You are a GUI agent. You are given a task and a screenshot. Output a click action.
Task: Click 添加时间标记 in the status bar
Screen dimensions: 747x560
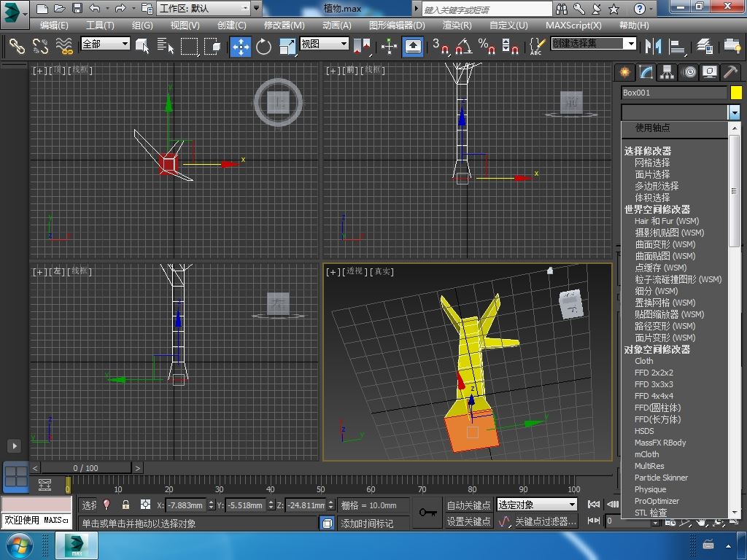368,524
